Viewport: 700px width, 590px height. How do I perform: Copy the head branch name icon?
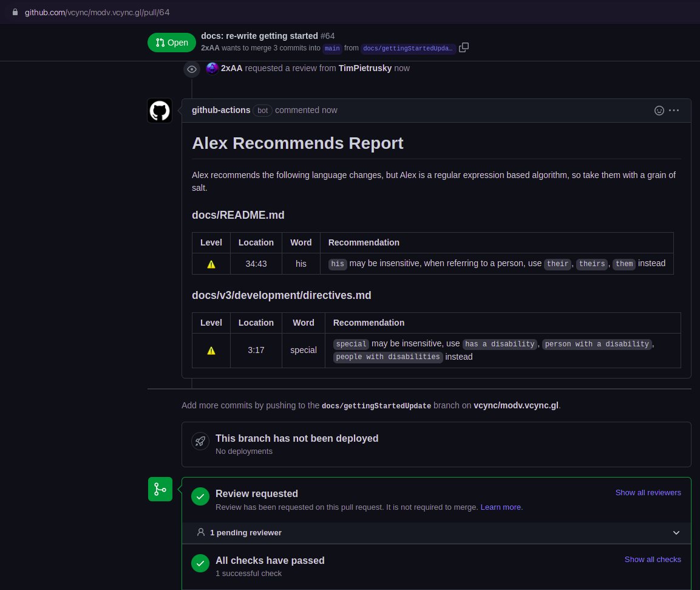[464, 47]
